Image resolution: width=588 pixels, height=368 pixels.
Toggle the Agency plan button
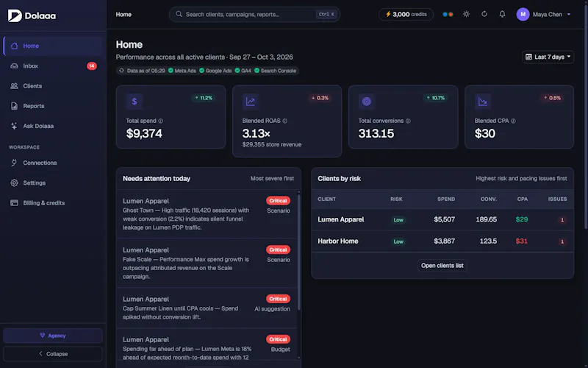point(53,336)
